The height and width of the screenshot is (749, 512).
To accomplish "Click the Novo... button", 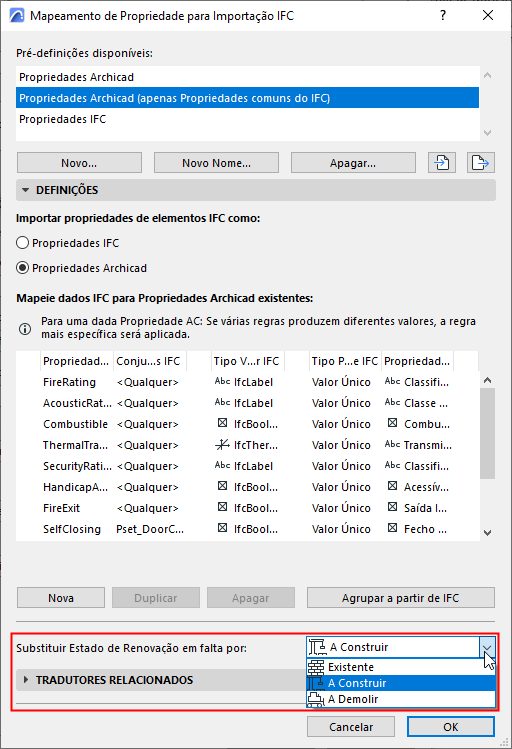I will click(79, 163).
